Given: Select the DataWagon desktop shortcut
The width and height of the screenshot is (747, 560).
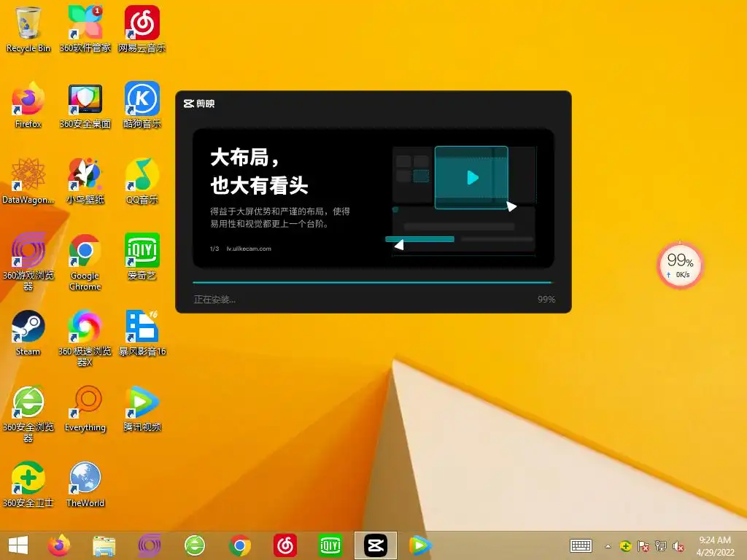Looking at the screenshot, I should click(28, 181).
